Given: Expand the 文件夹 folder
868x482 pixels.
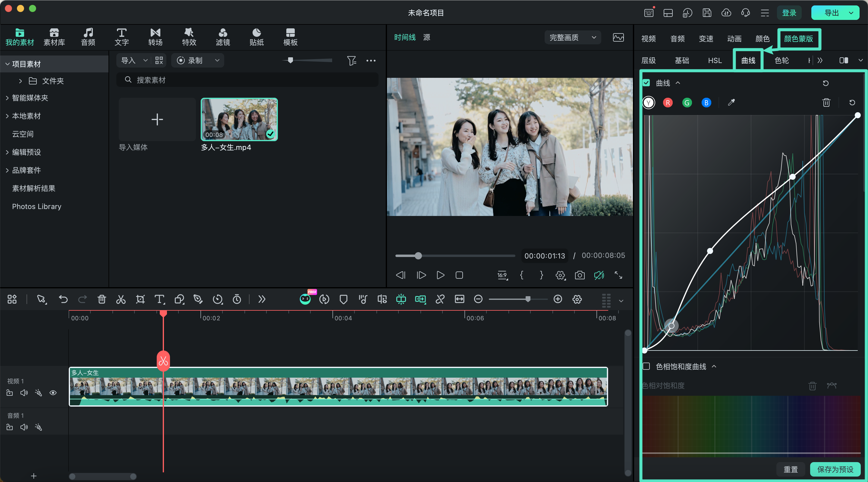Looking at the screenshot, I should pos(20,81).
